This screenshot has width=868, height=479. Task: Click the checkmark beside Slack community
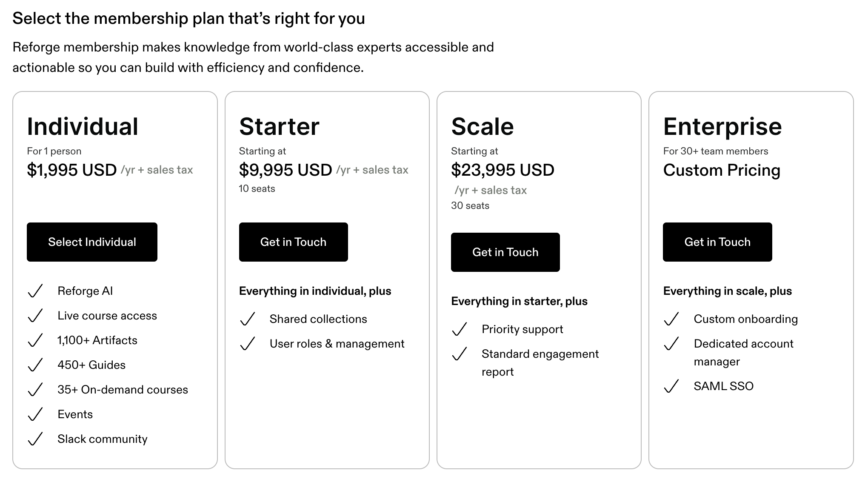35,439
